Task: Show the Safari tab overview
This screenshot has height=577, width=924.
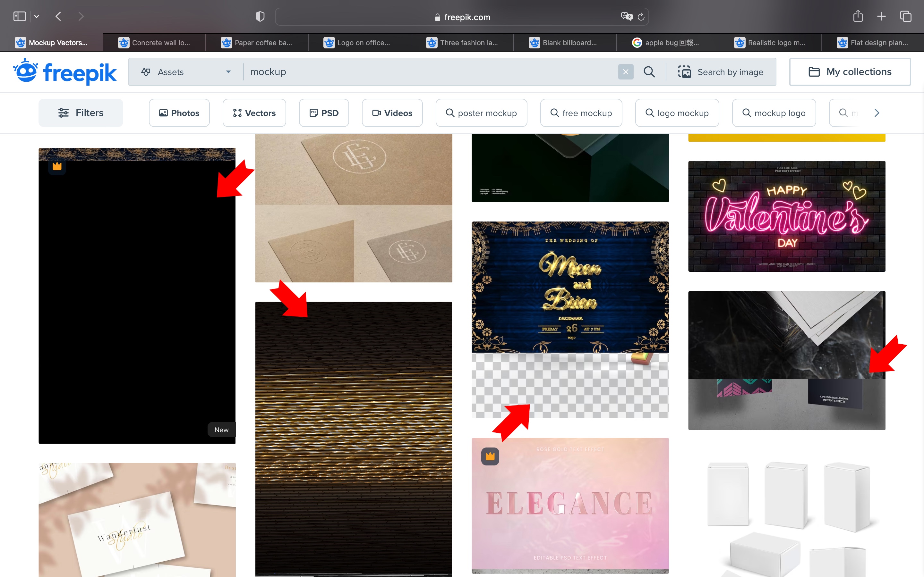Action: 905,16
